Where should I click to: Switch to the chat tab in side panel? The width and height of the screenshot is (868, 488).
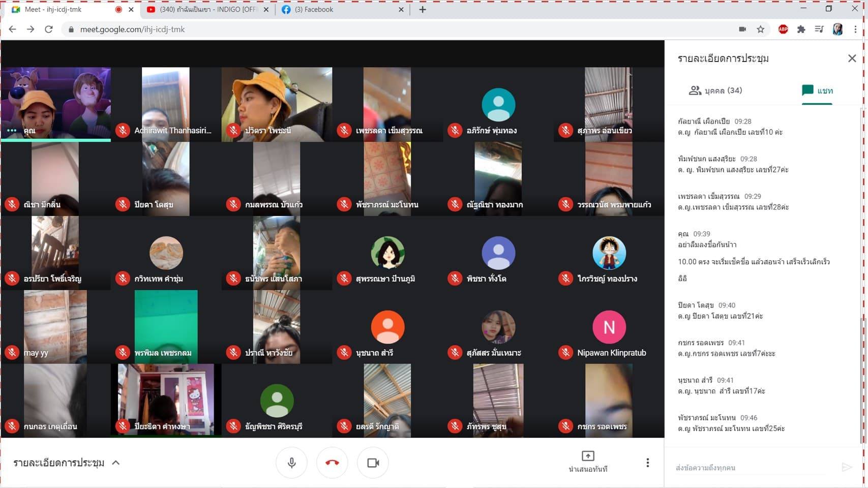click(817, 90)
